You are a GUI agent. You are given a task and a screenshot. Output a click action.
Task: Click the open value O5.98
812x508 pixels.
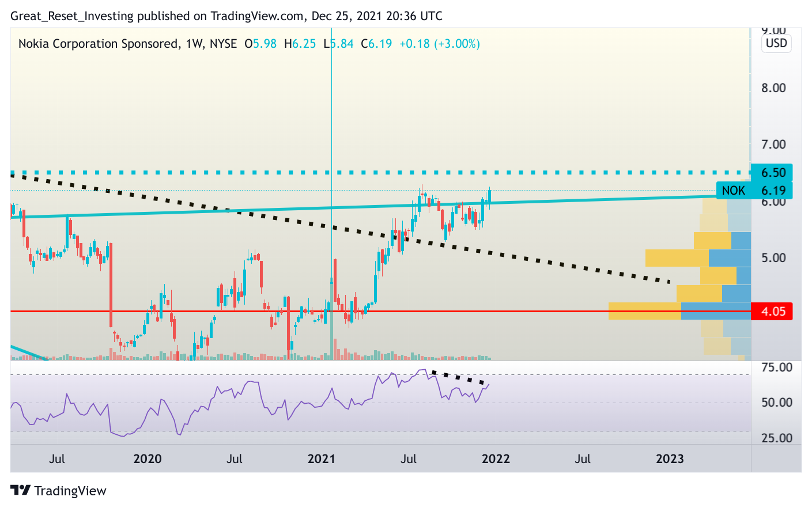(x=260, y=44)
